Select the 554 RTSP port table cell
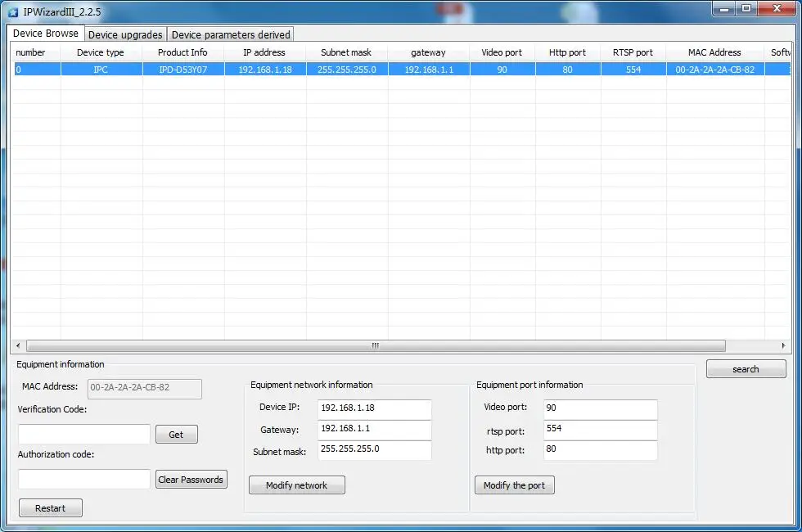The image size is (802, 532). click(x=633, y=69)
